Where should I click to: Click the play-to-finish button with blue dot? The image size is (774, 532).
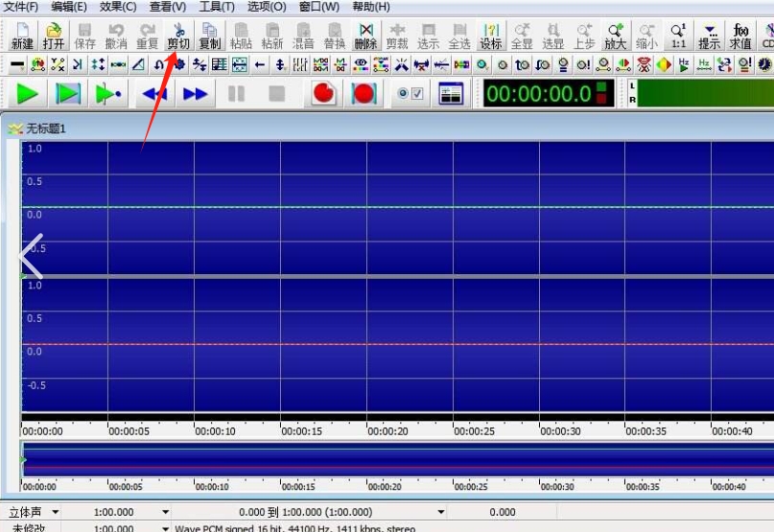[x=108, y=93]
